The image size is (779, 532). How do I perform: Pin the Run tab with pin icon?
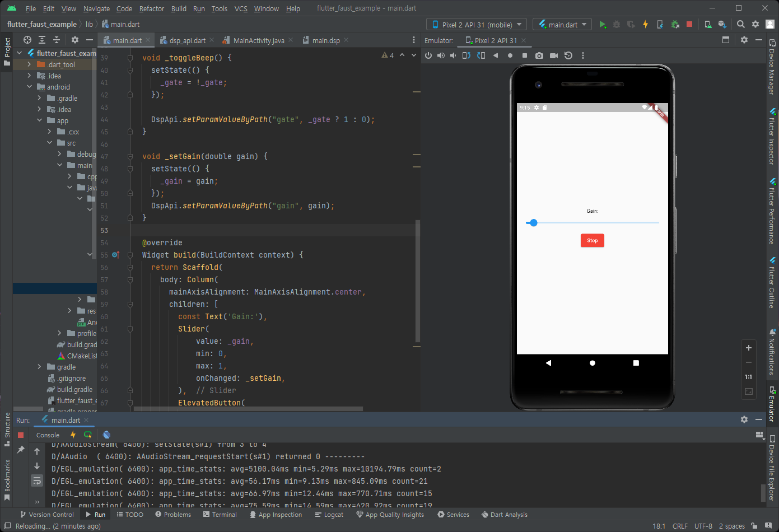21,450
